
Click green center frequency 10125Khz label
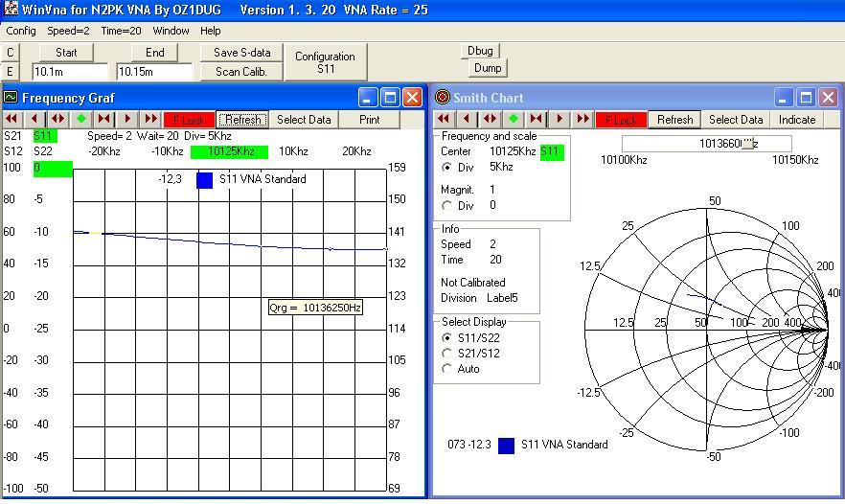[x=230, y=151]
